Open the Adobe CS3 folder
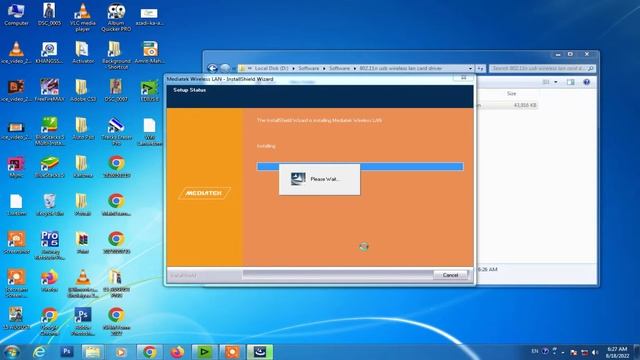 click(83, 91)
